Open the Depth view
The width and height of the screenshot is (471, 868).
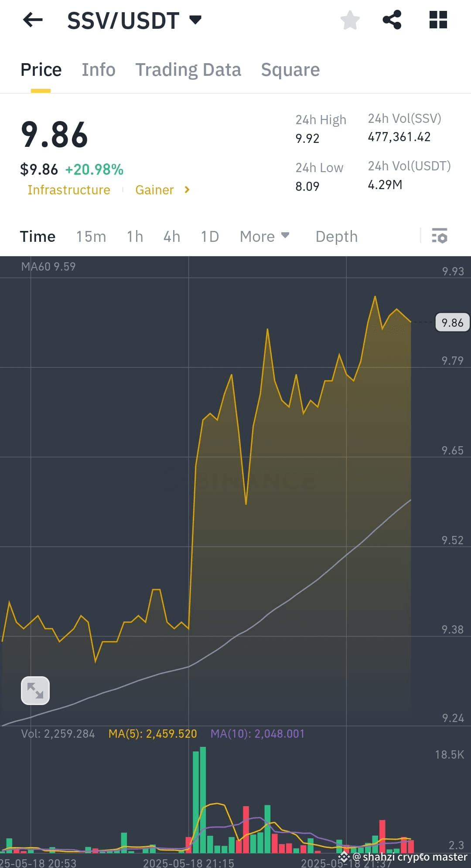[x=336, y=236]
